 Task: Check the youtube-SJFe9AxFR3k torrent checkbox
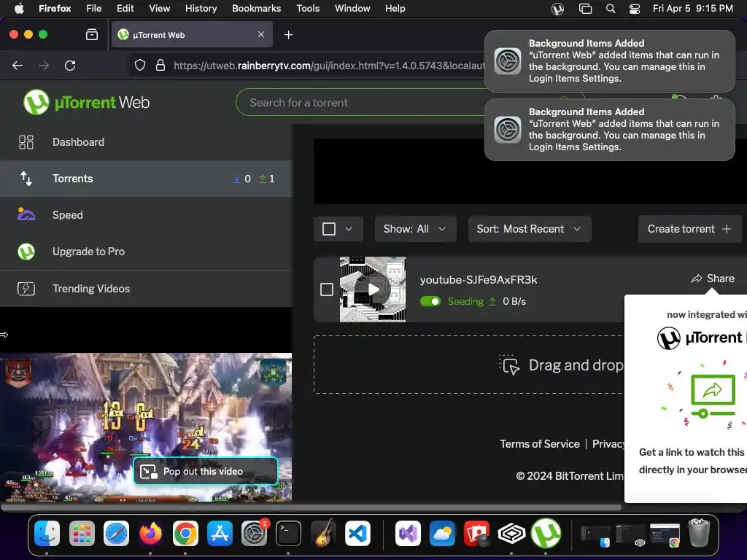pyautogui.click(x=327, y=289)
